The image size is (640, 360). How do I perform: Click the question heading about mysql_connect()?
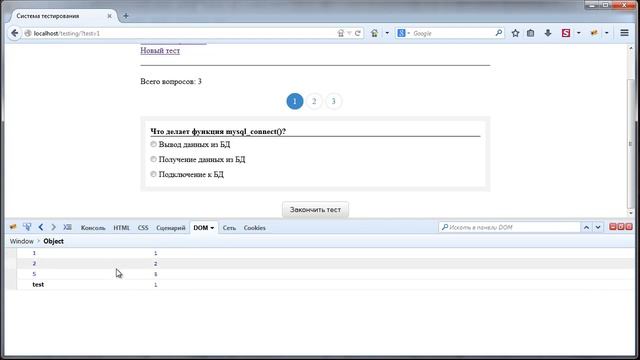tap(218, 131)
